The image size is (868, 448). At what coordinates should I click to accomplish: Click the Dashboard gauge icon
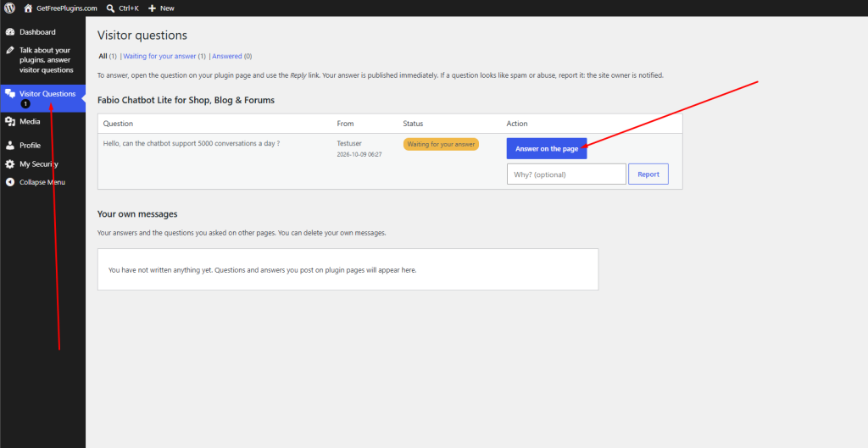9,32
